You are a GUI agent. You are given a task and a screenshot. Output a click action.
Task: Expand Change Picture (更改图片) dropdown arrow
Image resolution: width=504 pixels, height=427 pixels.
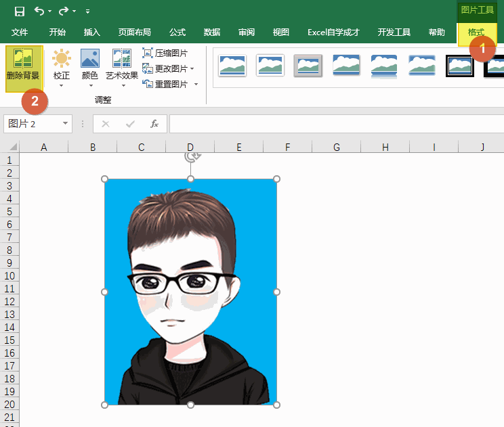coord(192,69)
